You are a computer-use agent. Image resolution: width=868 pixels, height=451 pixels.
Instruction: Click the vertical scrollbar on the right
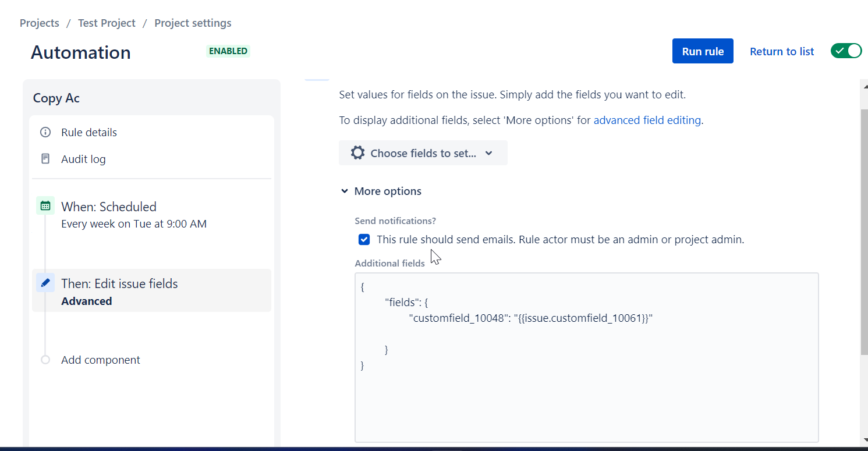pos(864,233)
